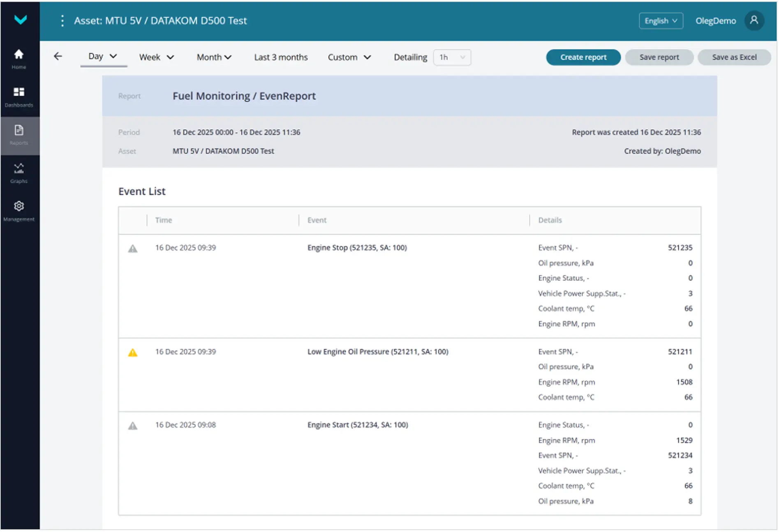The height and width of the screenshot is (532, 779).
Task: Click the Save report button
Action: (x=659, y=58)
